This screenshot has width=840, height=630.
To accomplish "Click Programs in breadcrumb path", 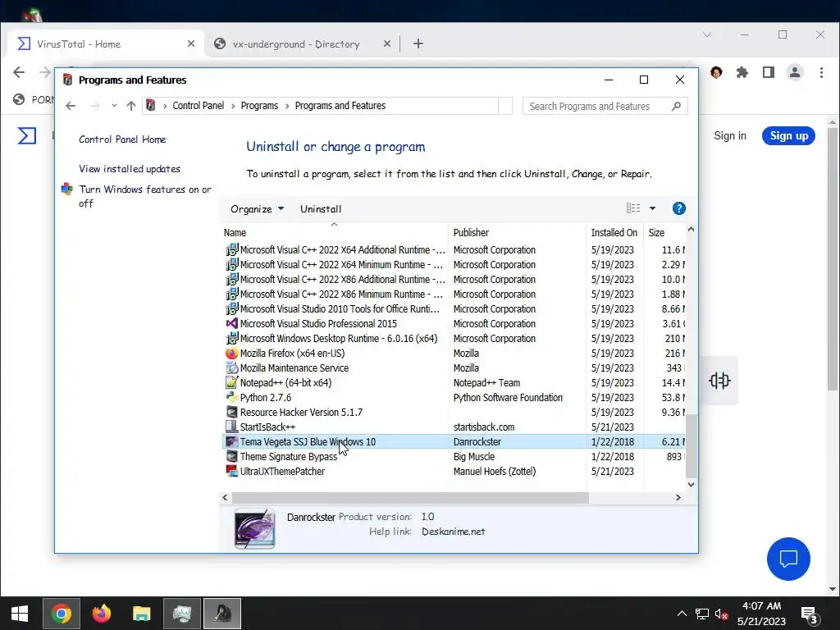I will point(259,106).
